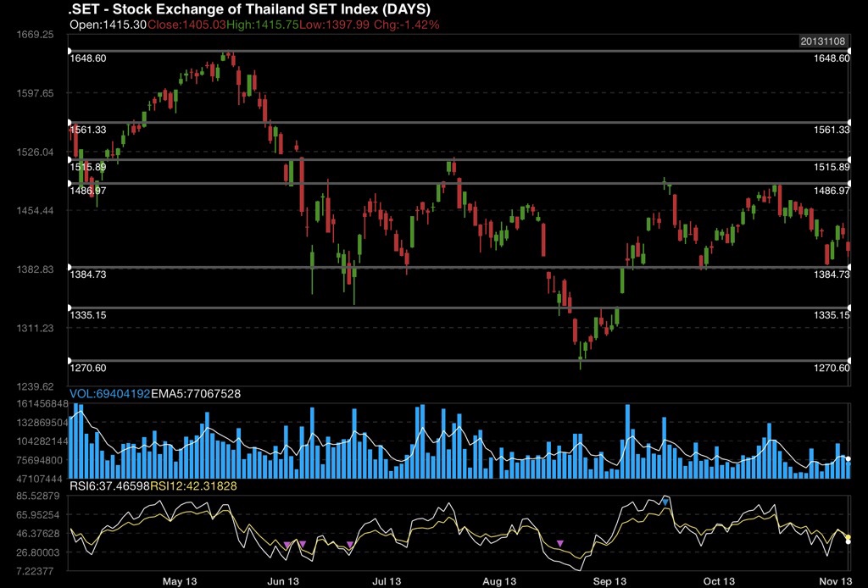Click the Sep 13 date axis label
Screen dimensions: 868x588
tap(609, 581)
